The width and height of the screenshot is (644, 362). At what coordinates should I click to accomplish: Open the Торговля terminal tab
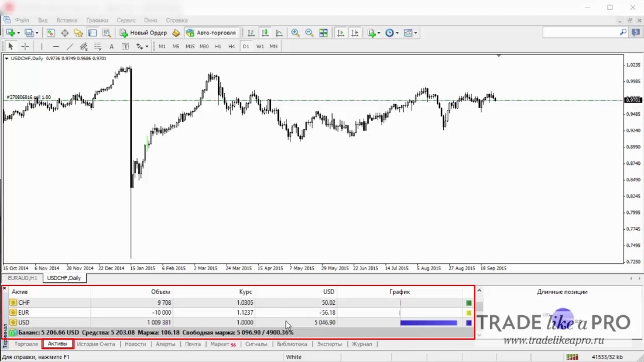(x=26, y=344)
